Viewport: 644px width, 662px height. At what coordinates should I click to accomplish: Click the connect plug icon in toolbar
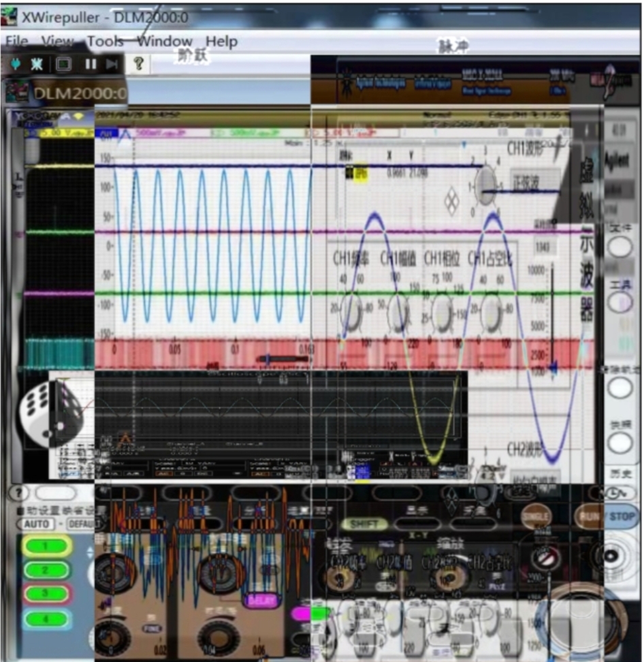click(15, 64)
